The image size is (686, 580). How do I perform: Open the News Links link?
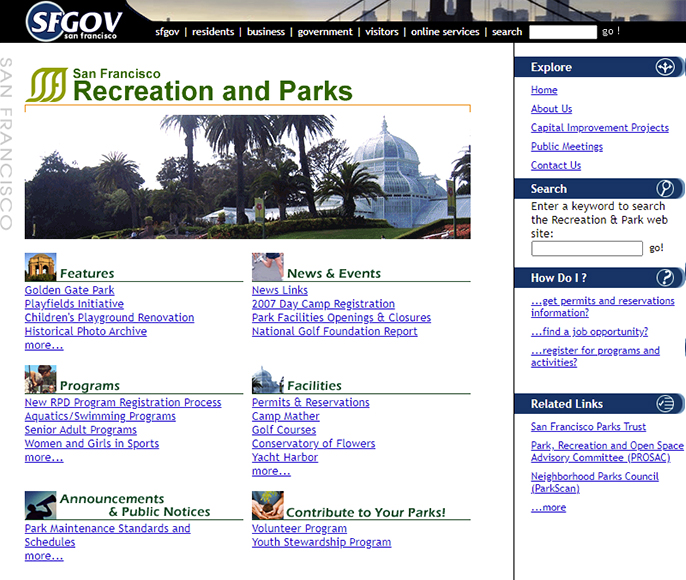280,290
